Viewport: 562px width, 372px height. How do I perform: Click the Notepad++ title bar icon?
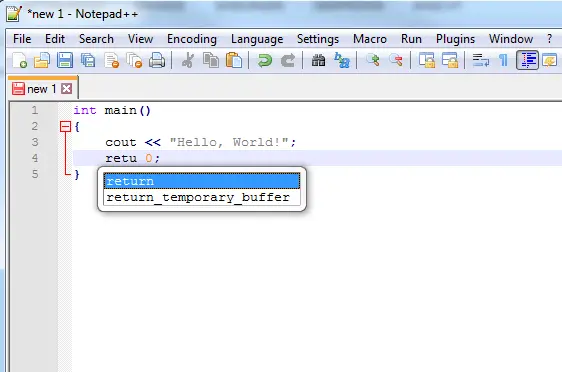click(14, 14)
